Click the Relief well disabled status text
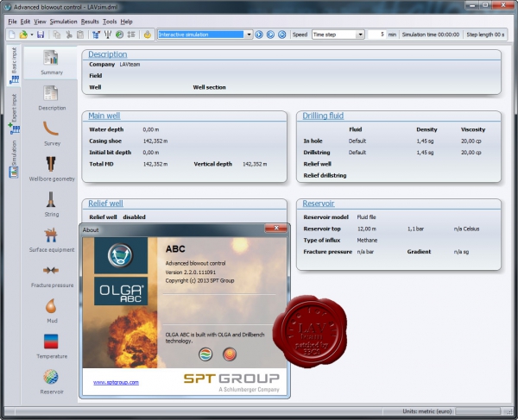 (134, 217)
